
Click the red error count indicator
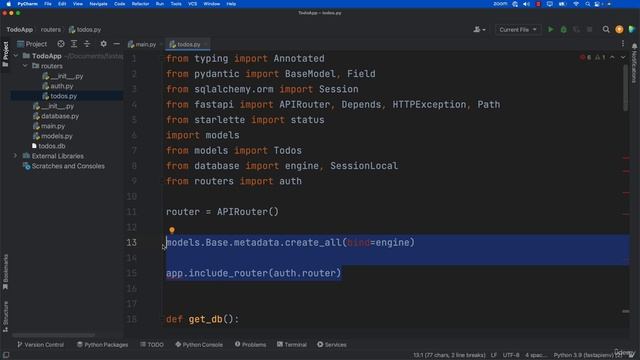(585, 58)
